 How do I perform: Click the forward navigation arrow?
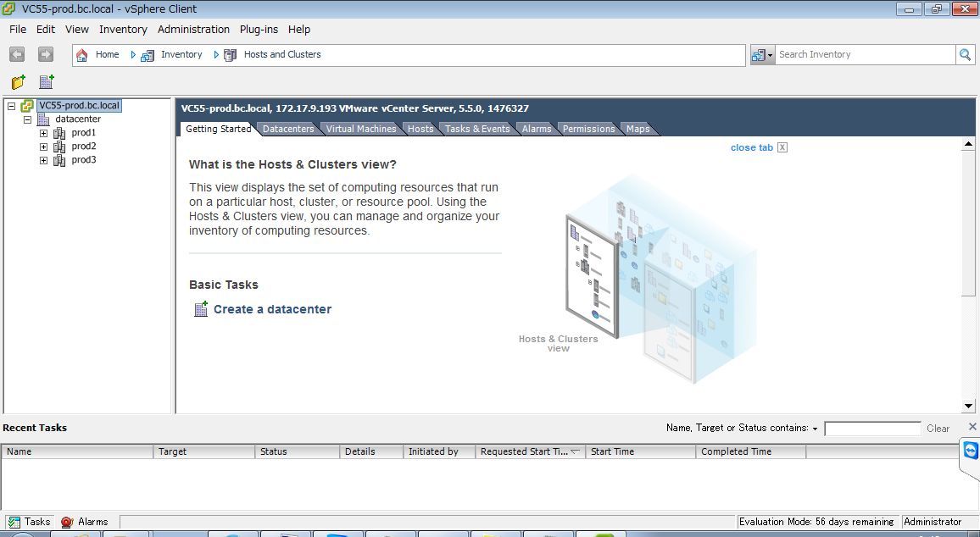click(46, 54)
